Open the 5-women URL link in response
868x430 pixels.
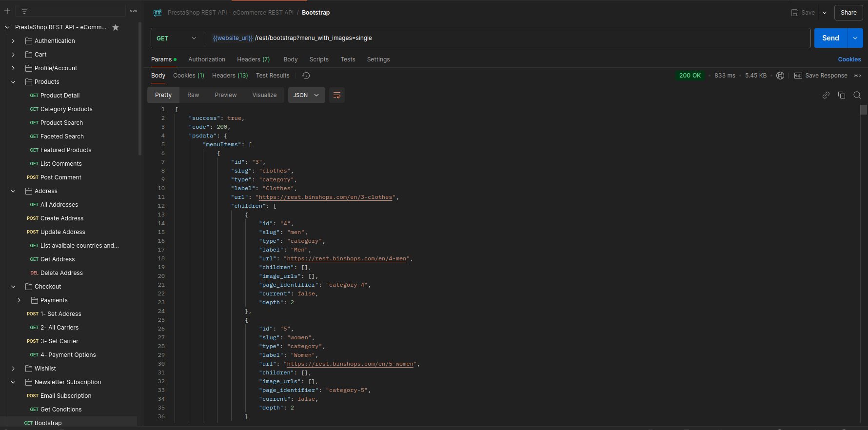(350, 364)
